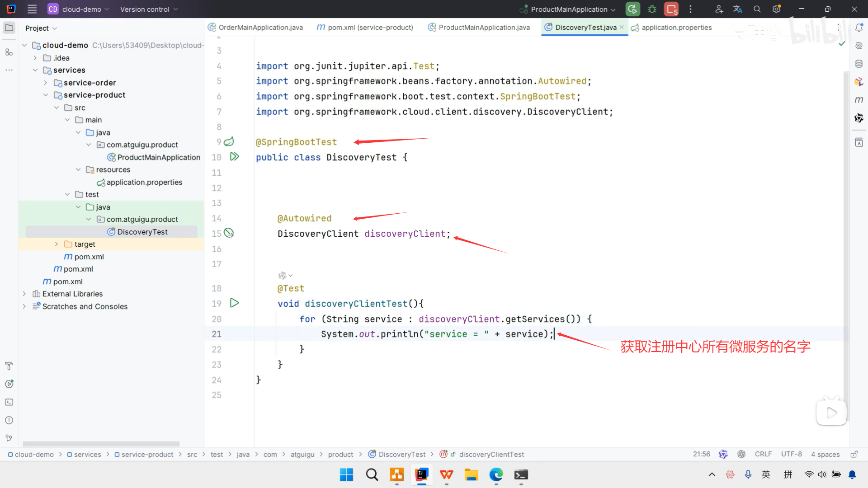Expand the target folder
The image size is (868, 488).
56,244
